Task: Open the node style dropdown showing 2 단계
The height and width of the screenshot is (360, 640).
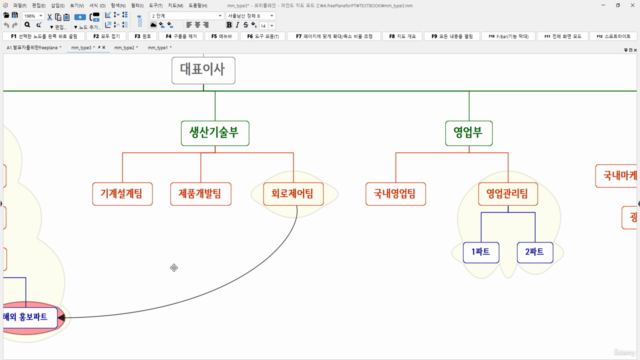Action: click(187, 16)
